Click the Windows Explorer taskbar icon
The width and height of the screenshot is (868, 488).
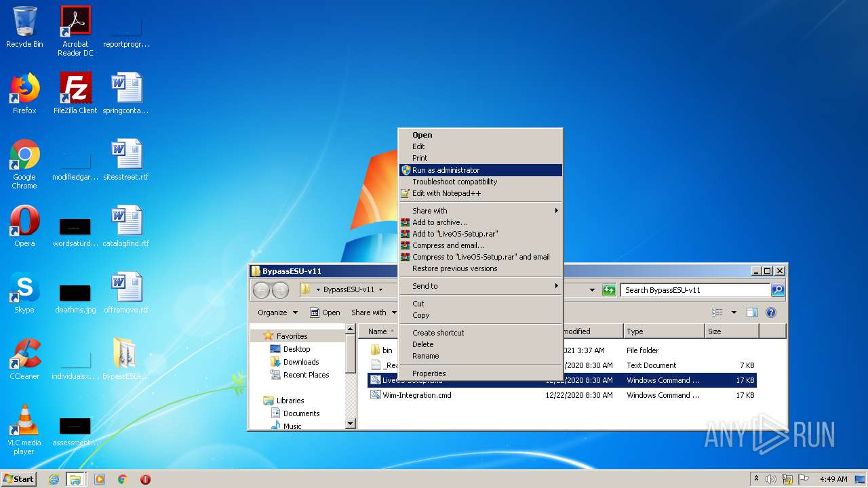75,479
